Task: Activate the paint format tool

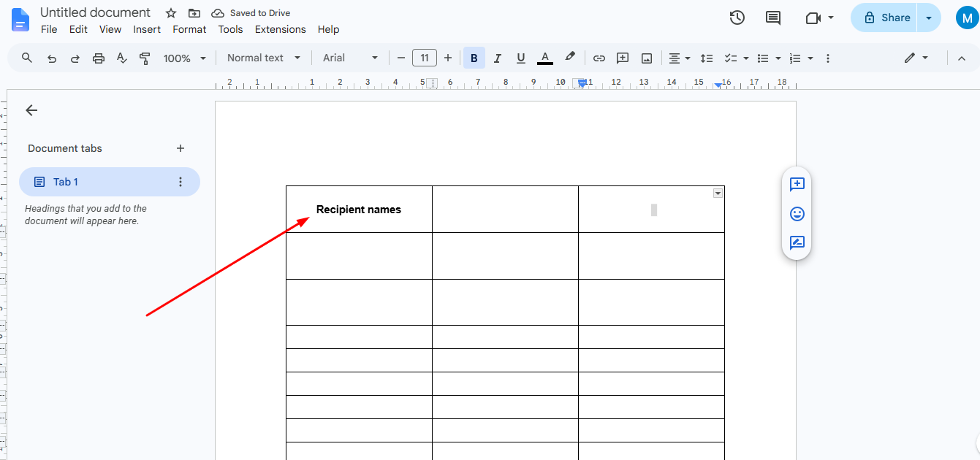Action: tap(145, 58)
